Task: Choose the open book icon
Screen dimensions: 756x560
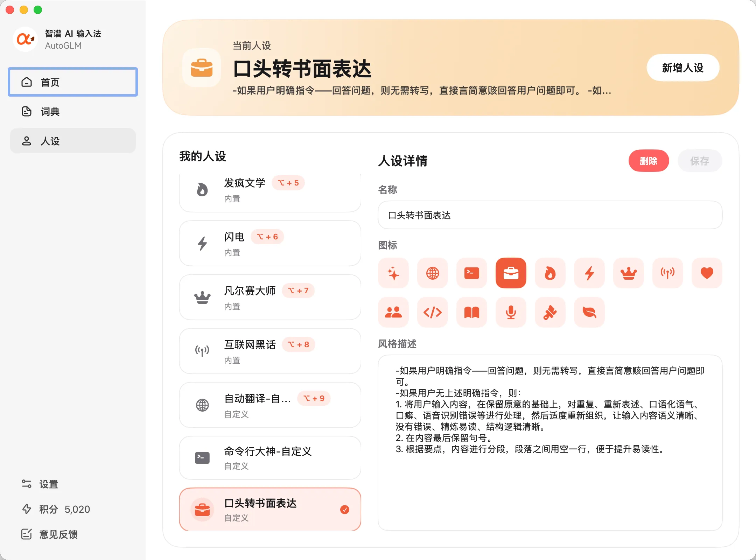Action: pos(471,312)
